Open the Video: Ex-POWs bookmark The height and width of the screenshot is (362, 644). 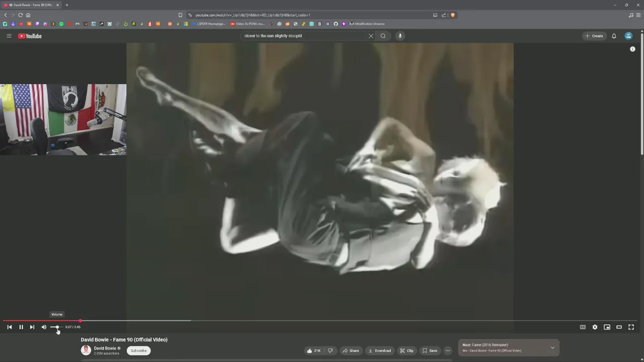(x=248, y=24)
